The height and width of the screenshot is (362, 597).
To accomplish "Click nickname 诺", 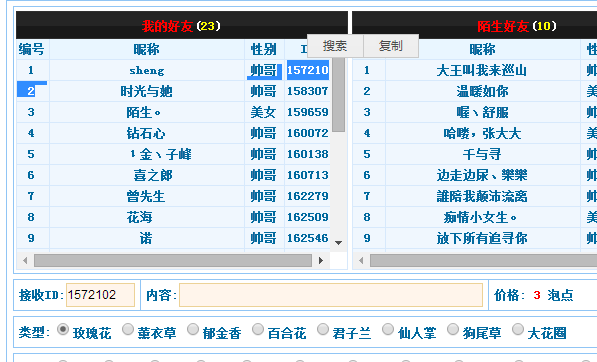I will click(146, 238).
